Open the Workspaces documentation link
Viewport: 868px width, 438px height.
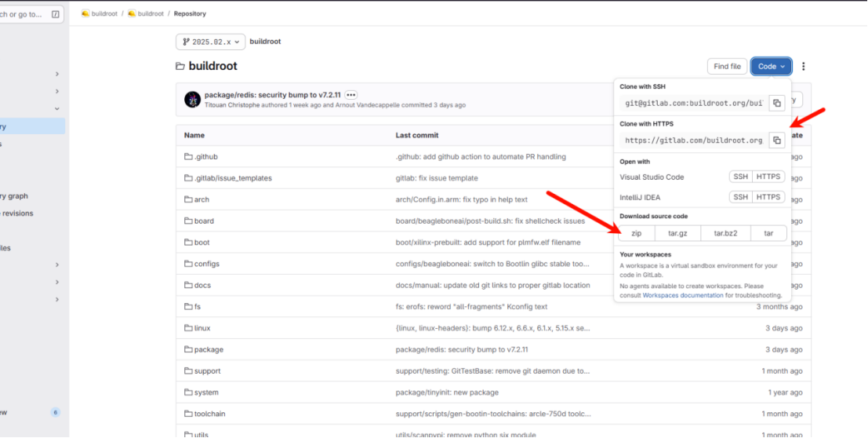click(682, 295)
